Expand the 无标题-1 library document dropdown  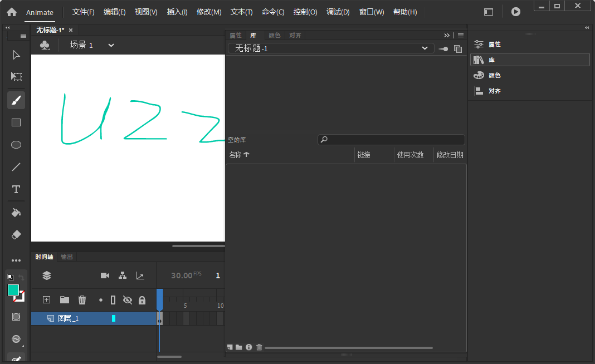pos(331,48)
